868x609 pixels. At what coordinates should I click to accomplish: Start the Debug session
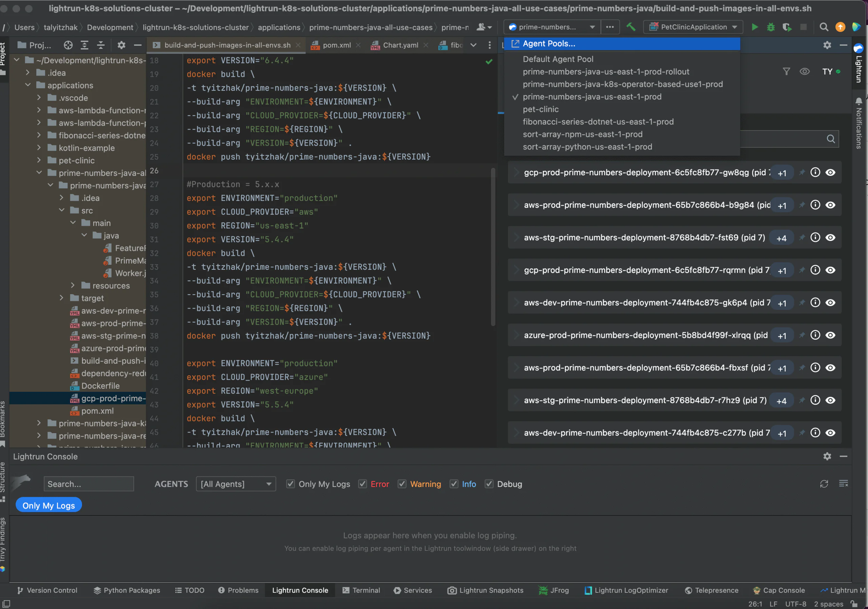[771, 27]
